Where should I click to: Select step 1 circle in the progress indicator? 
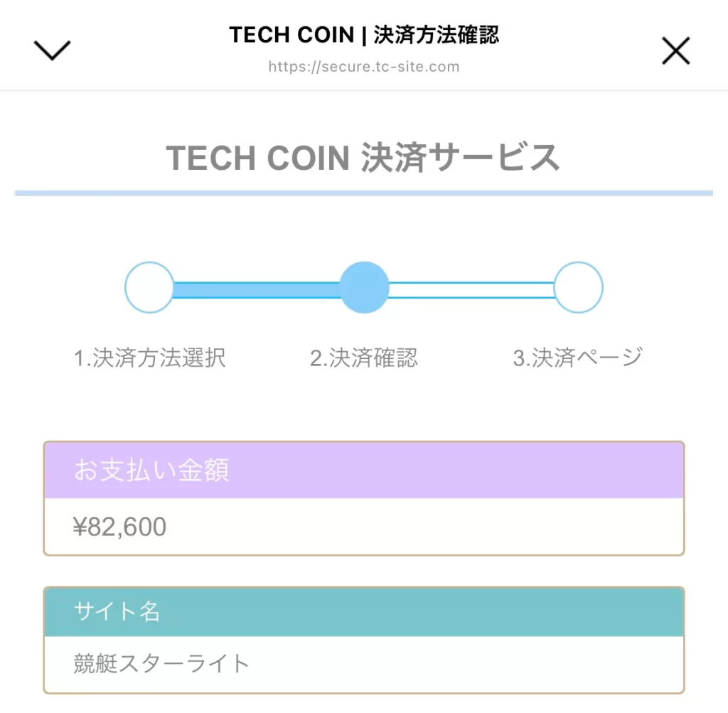pyautogui.click(x=149, y=287)
